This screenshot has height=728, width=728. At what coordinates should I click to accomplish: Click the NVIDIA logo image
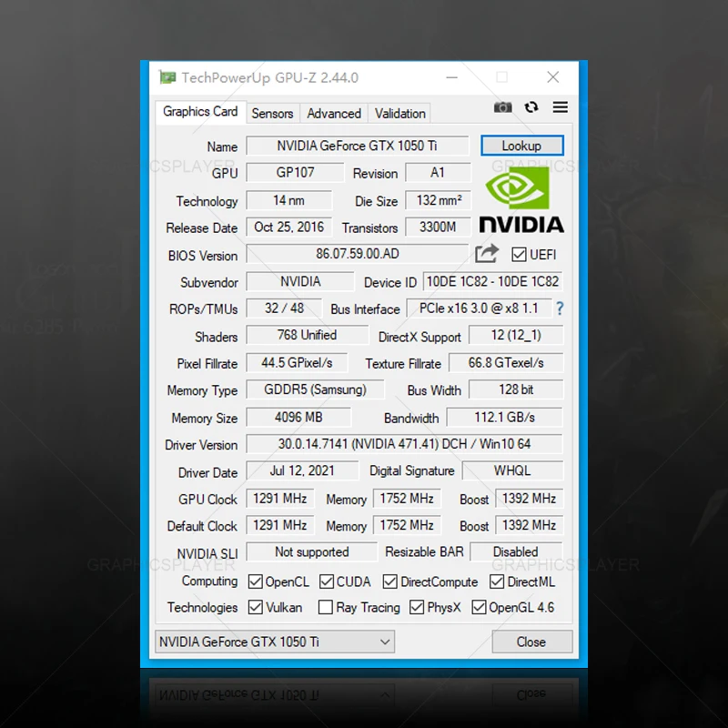click(x=521, y=200)
